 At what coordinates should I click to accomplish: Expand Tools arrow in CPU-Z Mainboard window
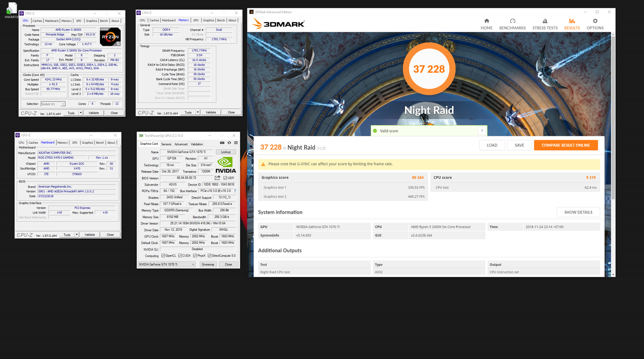(x=76, y=234)
